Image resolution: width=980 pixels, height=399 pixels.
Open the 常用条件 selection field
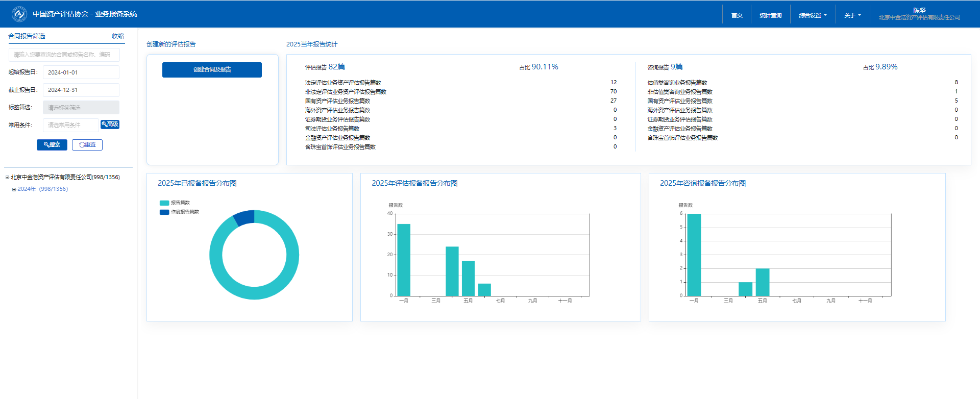(70, 125)
